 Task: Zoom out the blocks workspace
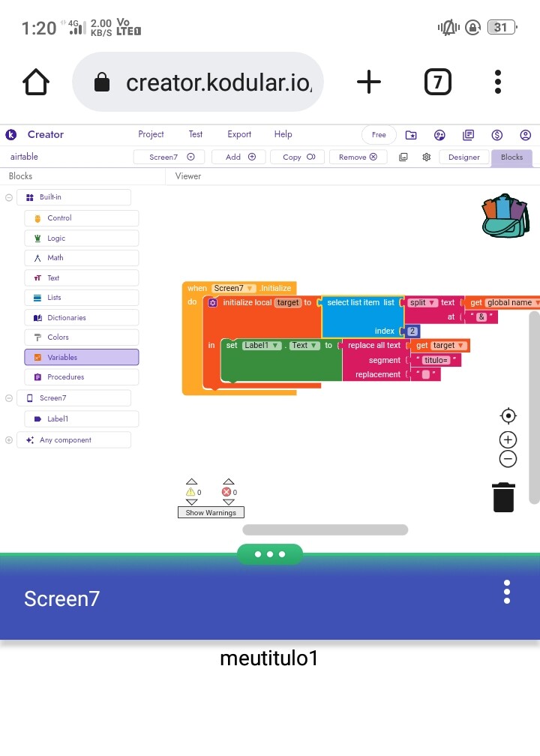tap(508, 459)
